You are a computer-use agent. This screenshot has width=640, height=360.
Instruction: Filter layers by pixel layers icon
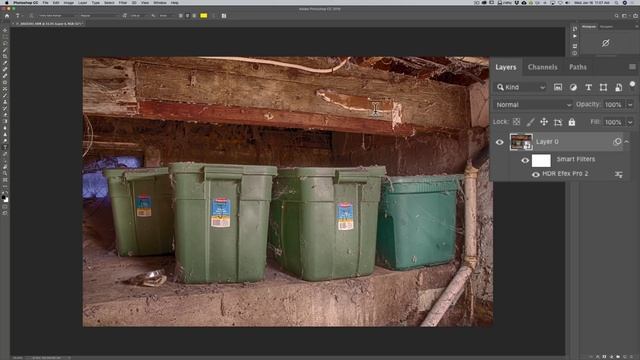pyautogui.click(x=558, y=87)
